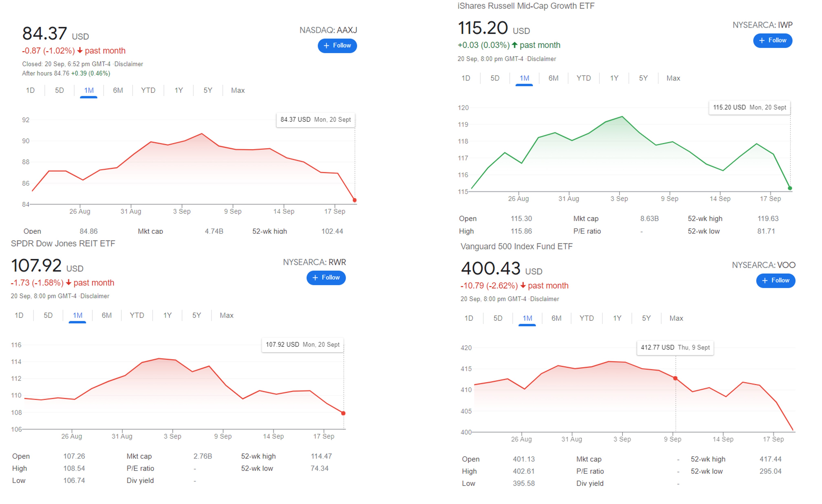822x504 pixels.
Task: Switch AAXJ chart to 6M range
Action: [x=118, y=90]
